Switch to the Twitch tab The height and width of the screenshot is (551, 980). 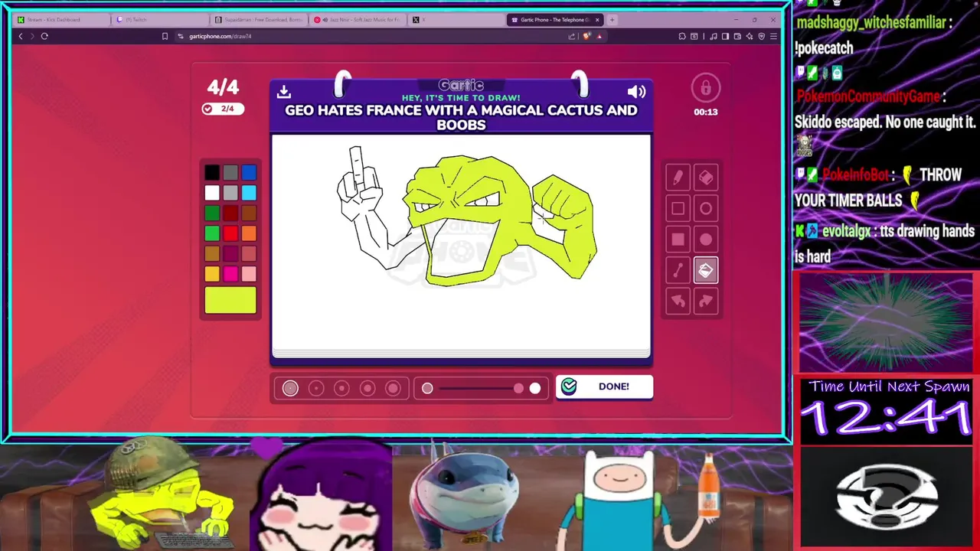coord(158,20)
